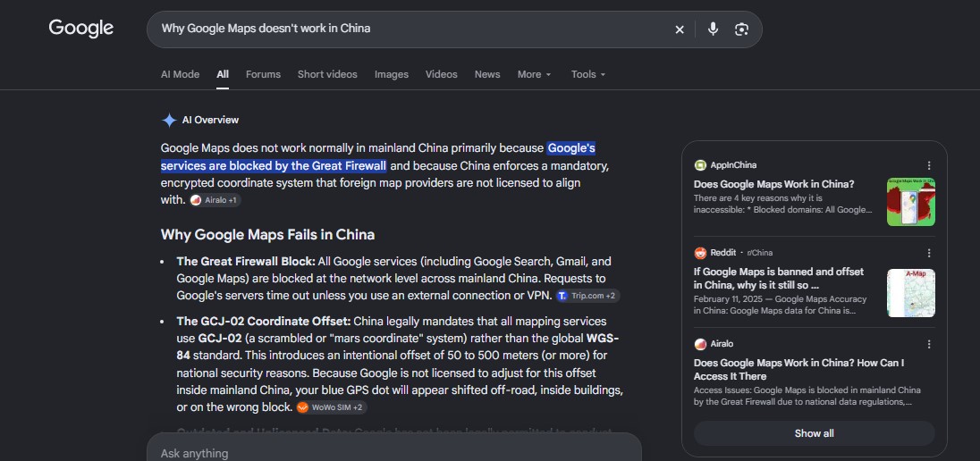Image resolution: width=980 pixels, height=461 pixels.
Task: Switch to AI Mode tab
Action: (180, 74)
